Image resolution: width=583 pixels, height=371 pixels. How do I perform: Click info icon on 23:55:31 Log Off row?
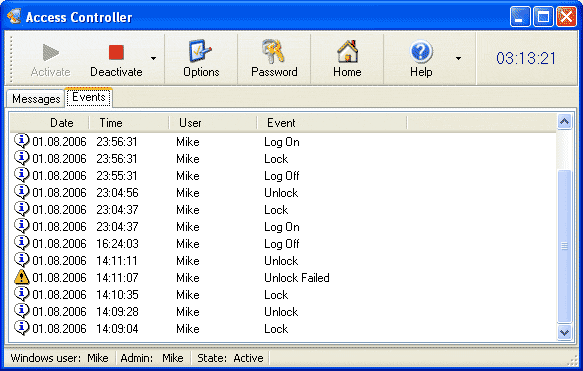tap(22, 175)
